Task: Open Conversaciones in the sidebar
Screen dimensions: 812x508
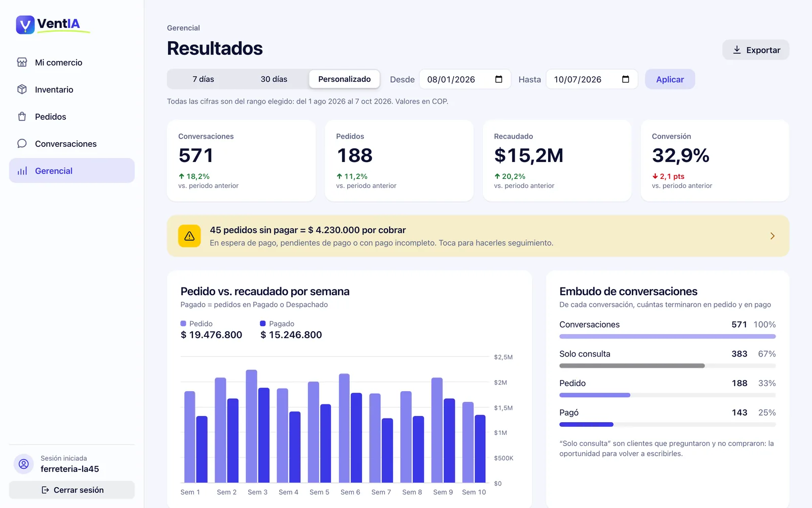Action: [72, 144]
